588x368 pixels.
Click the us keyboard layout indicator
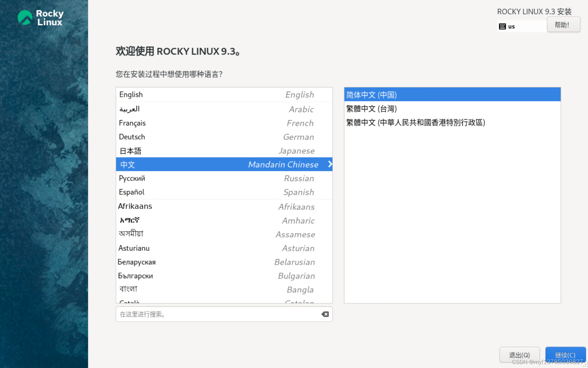[x=522, y=26]
